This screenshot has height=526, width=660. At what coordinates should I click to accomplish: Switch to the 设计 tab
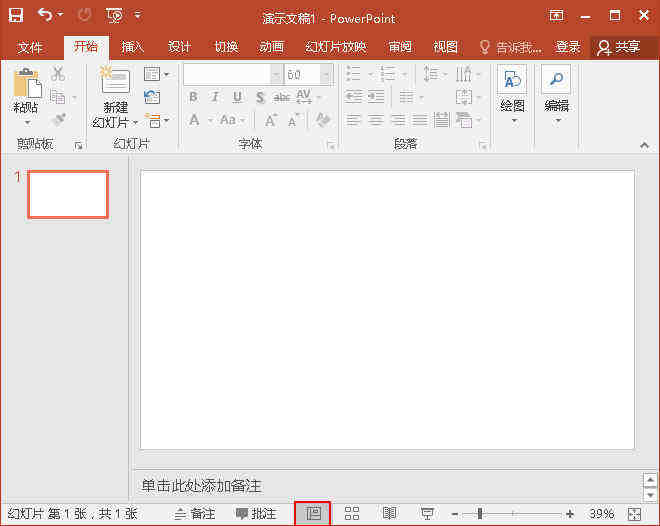point(179,47)
